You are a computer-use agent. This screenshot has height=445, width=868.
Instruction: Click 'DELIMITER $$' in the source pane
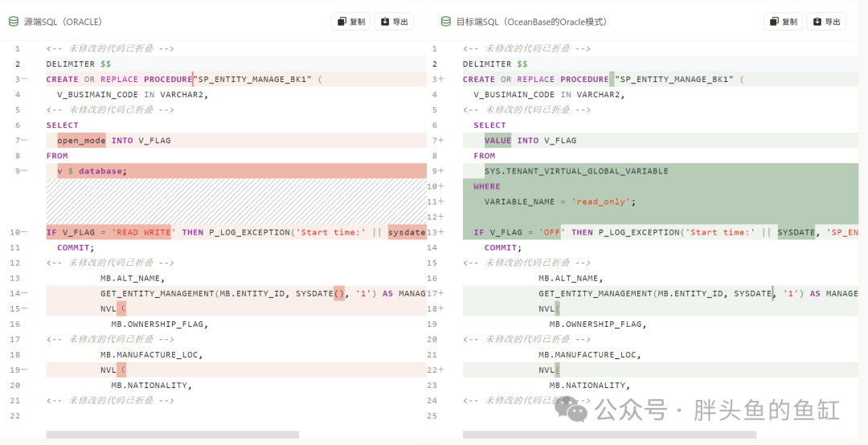pos(79,64)
